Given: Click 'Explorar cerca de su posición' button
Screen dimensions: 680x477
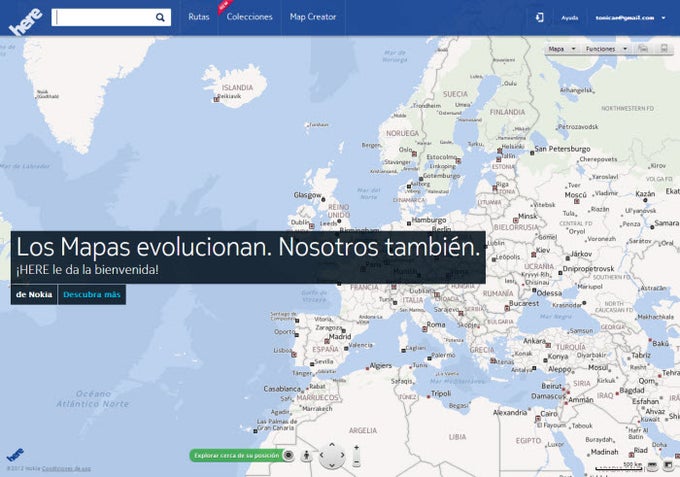Looking at the screenshot, I should pos(237,455).
